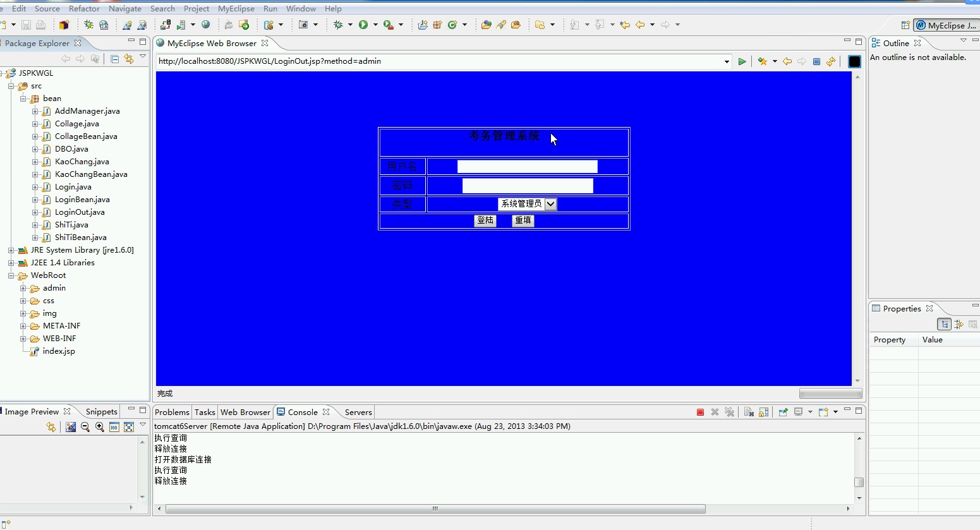The width and height of the screenshot is (980, 530).
Task: Click the 重填 reset button
Action: click(x=523, y=220)
